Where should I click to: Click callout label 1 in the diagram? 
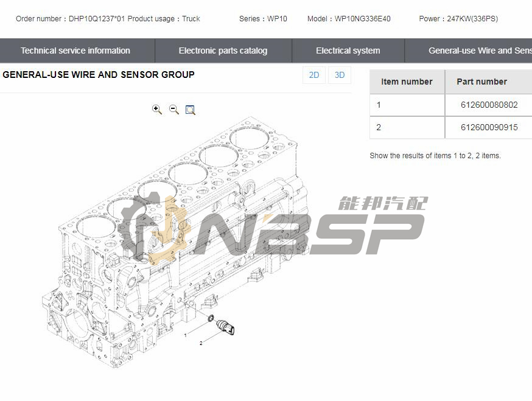[x=186, y=335]
